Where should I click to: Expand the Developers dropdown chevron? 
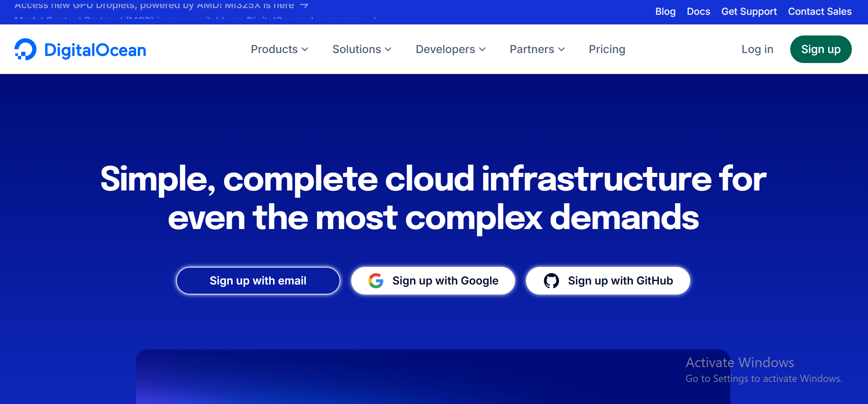pos(482,50)
